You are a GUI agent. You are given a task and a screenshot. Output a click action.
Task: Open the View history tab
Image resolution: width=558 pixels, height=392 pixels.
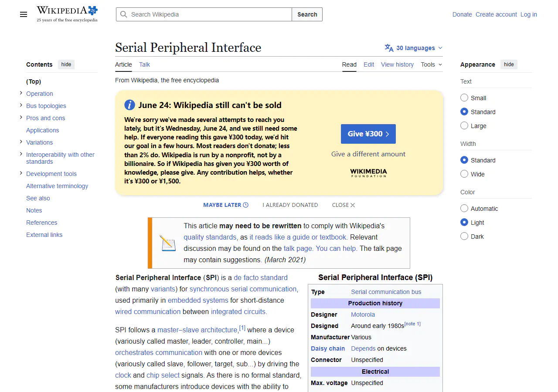(x=397, y=64)
